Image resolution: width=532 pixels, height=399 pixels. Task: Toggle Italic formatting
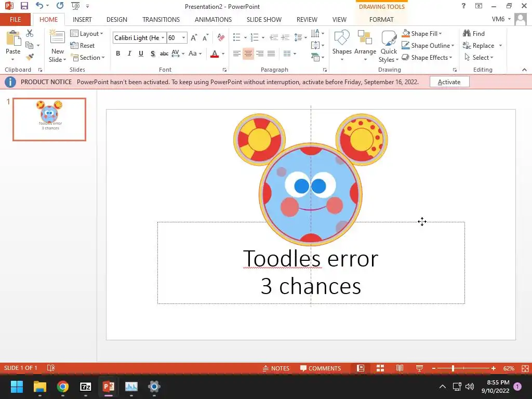click(129, 54)
